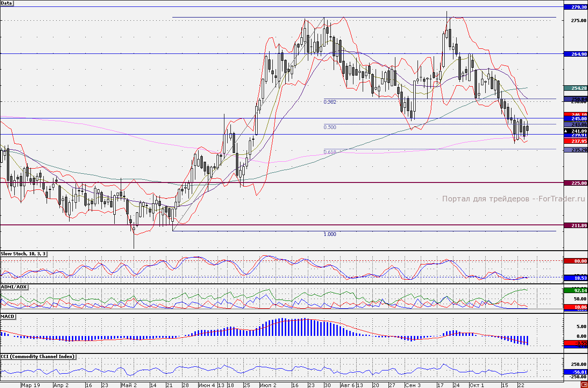Click the 1.000 Fibonacci level label
Screen dimensions: 588x388
329,234
